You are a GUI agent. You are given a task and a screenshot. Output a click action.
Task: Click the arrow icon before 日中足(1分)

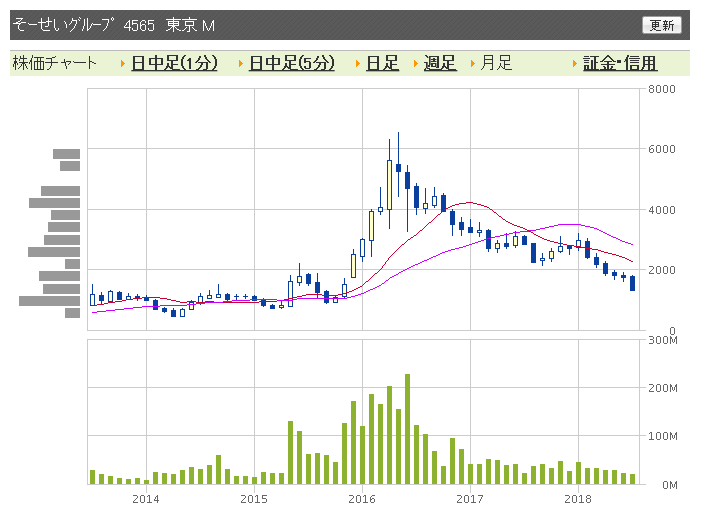tap(122, 64)
